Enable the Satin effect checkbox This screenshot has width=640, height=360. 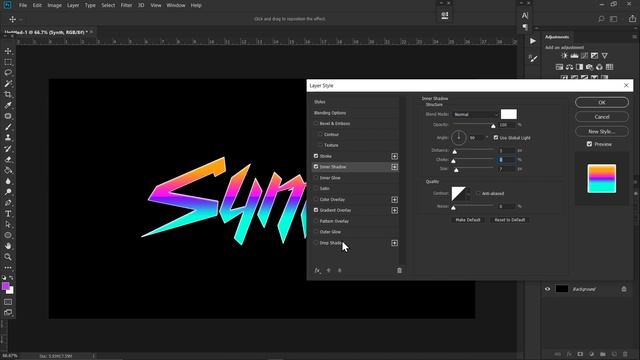316,188
